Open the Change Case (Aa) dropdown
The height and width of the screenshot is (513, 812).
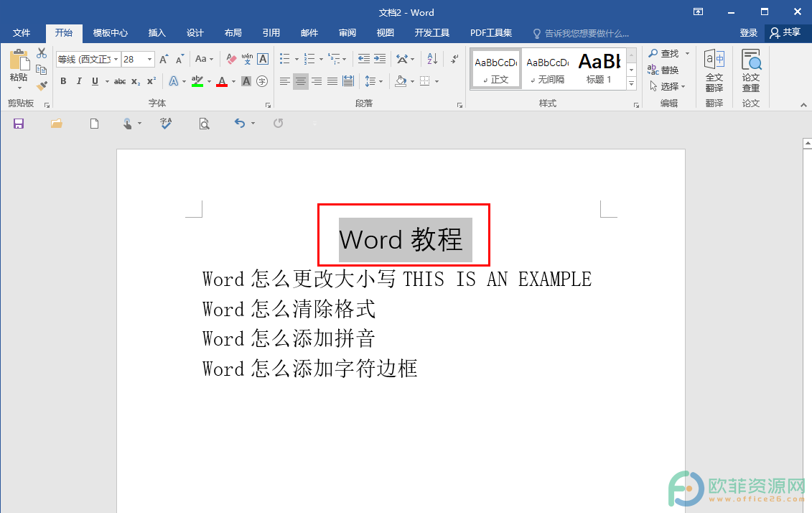tap(205, 59)
